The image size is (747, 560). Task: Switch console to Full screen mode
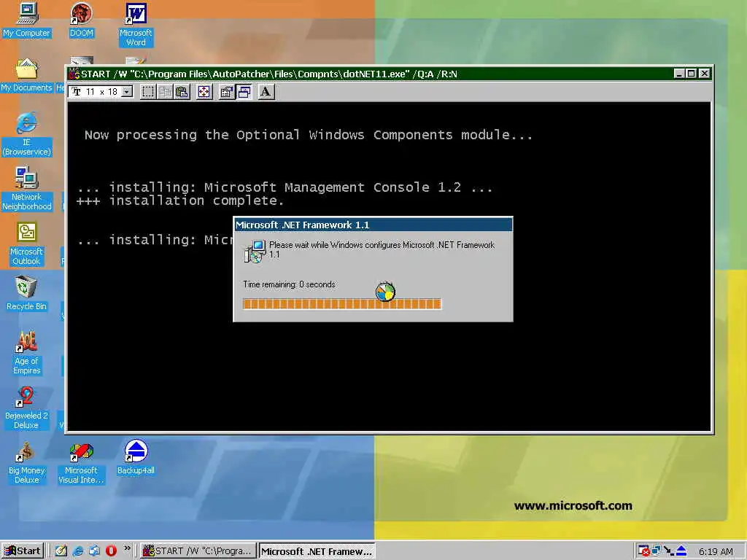point(204,92)
